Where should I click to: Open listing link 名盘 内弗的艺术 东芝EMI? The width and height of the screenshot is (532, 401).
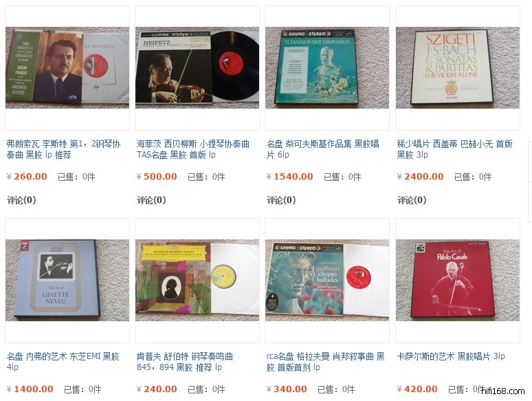(63, 362)
